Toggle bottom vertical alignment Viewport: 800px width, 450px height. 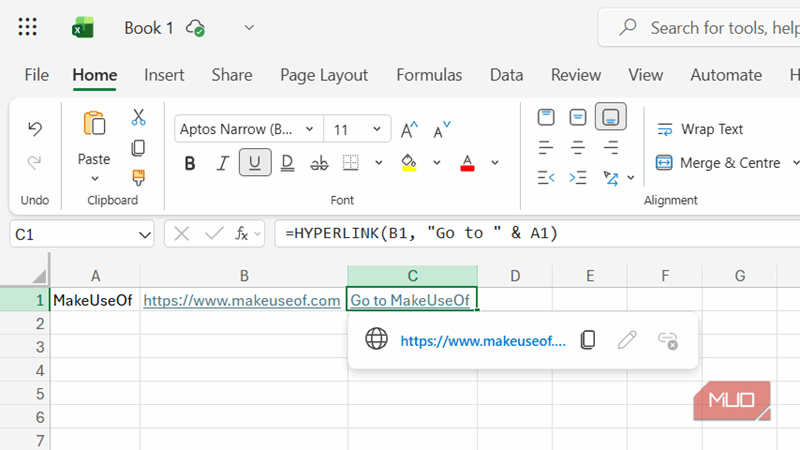coord(611,117)
